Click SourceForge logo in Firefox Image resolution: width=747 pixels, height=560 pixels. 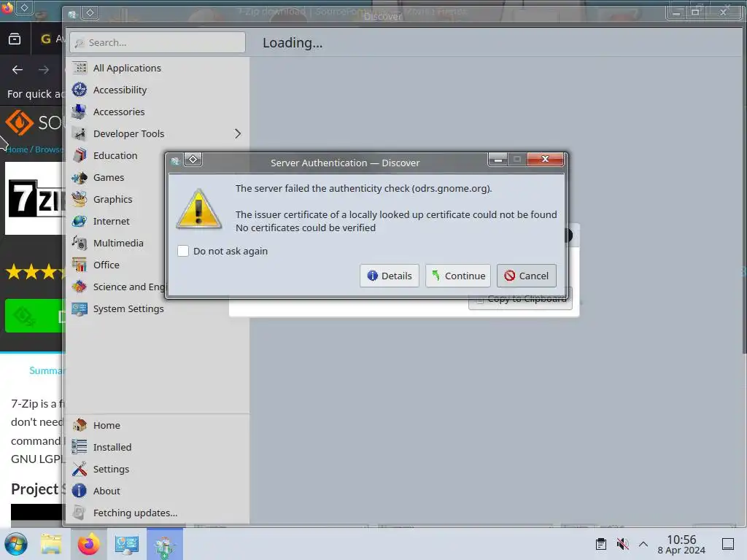[x=34, y=122]
